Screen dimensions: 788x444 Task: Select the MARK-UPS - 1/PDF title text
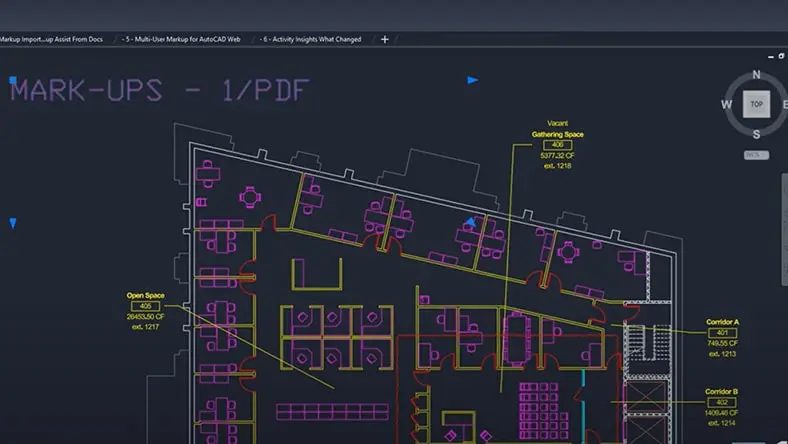tap(159, 91)
